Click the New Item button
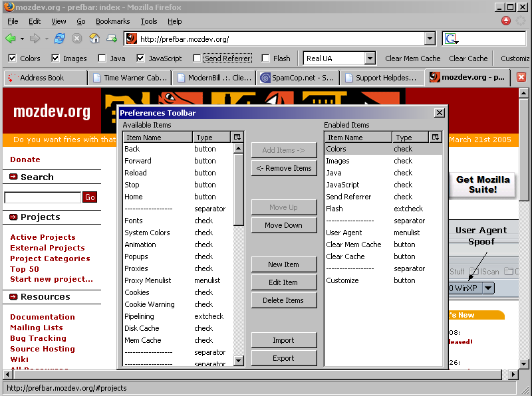Screen dimensions: 532x396 284,264
